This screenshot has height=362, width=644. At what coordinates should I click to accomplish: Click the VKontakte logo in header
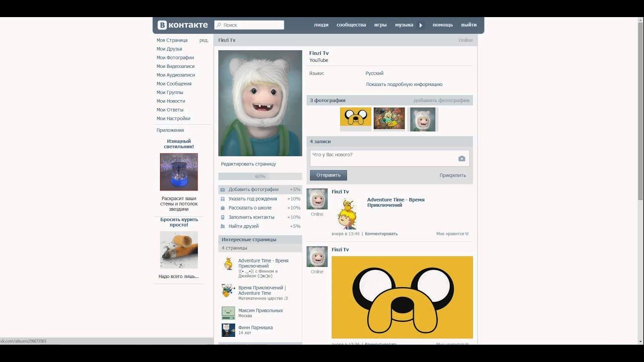tap(183, 25)
